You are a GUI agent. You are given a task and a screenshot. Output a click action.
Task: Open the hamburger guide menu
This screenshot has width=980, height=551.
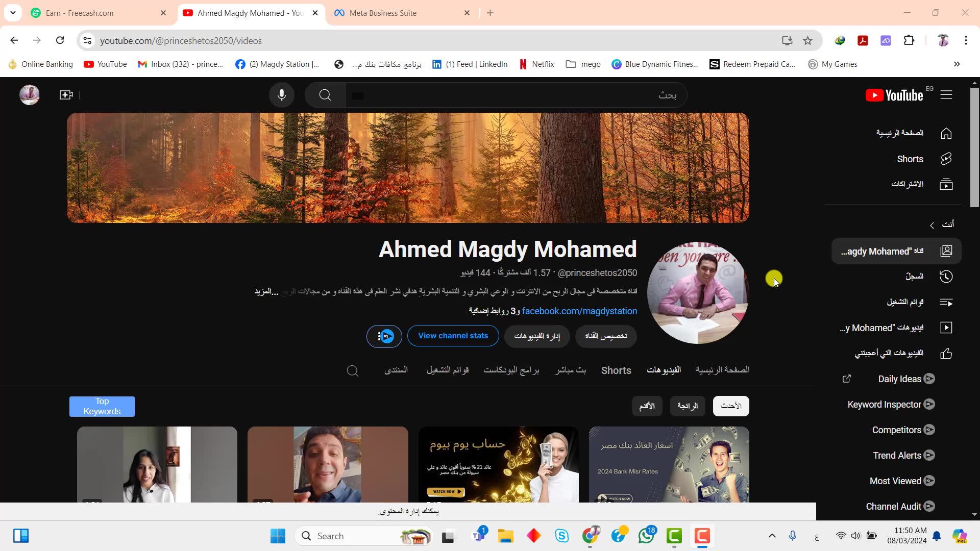click(946, 95)
